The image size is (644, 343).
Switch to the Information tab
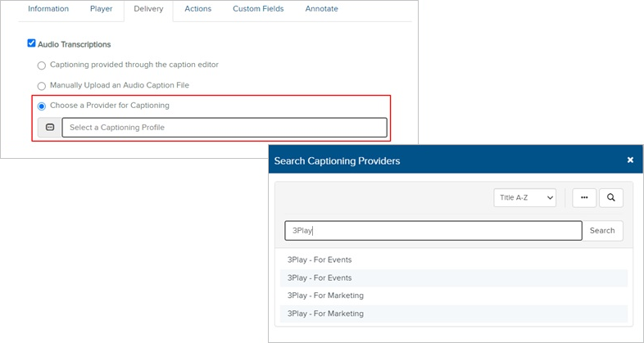point(48,9)
